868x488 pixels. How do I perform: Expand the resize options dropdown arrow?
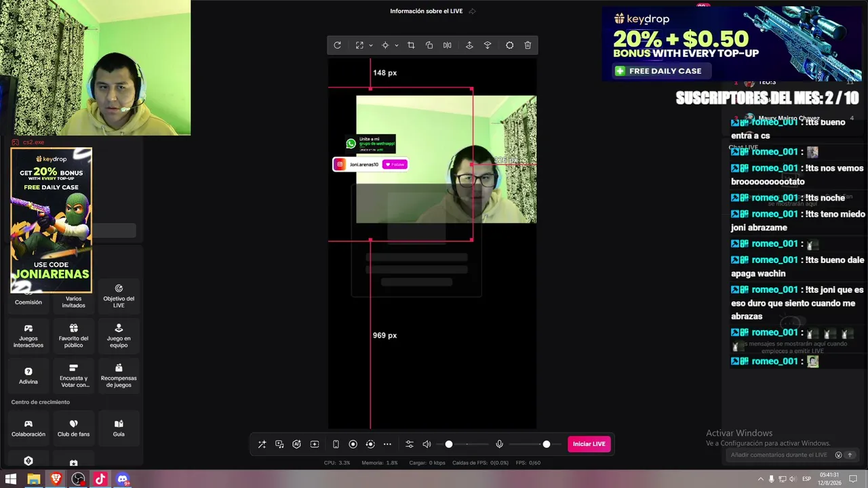(371, 45)
